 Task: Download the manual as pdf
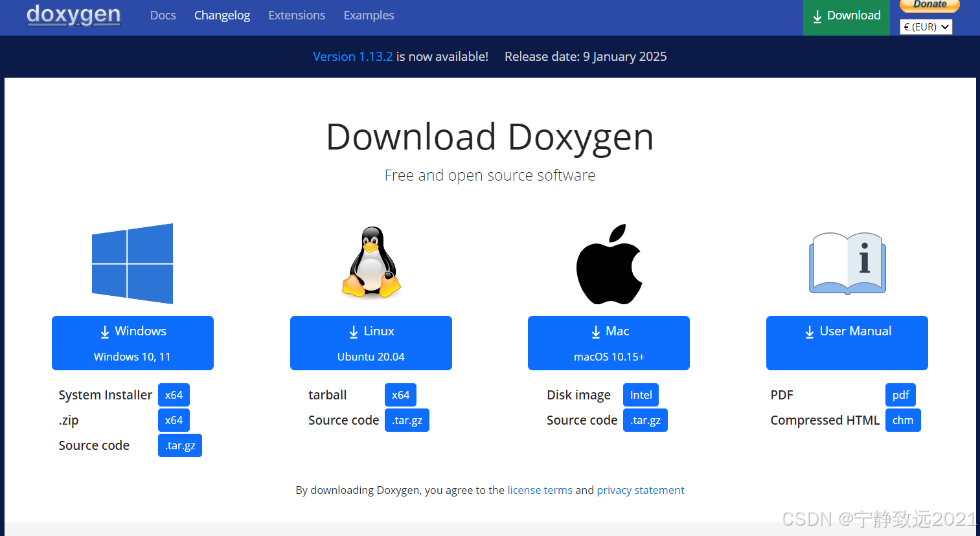(x=900, y=395)
